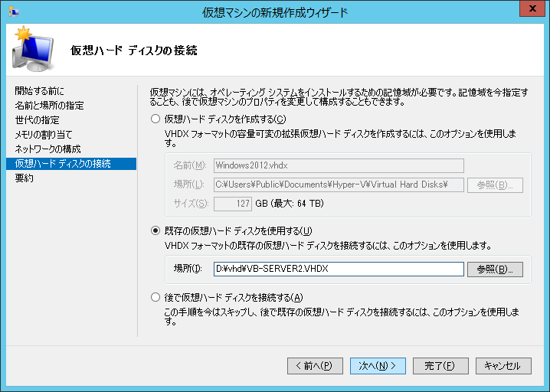Select the use existing virtual hard disk option
The width and height of the screenshot is (550, 392).
(156, 231)
